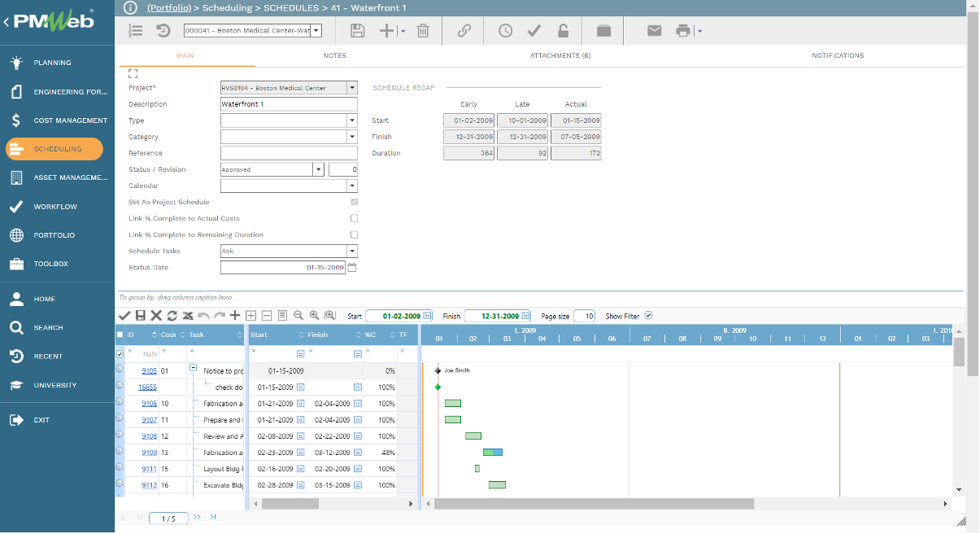Open task ID 9105 link
Viewport: 980px width, 534px height.
click(150, 371)
